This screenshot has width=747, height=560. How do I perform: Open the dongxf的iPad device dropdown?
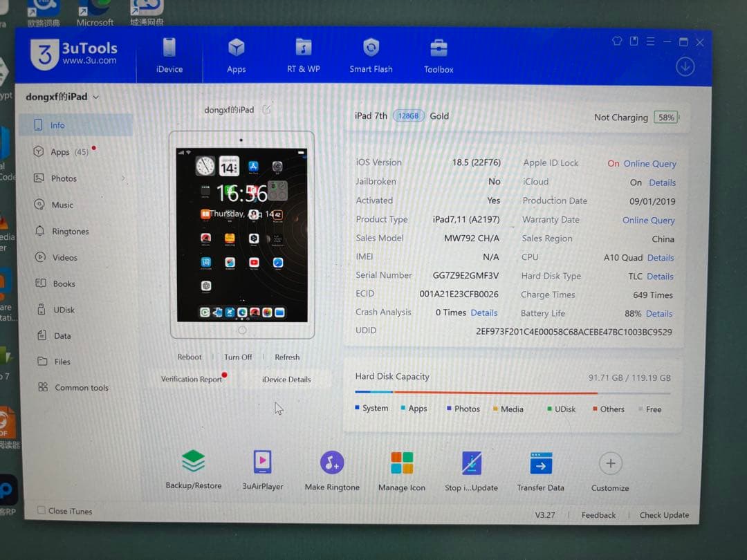(59, 97)
